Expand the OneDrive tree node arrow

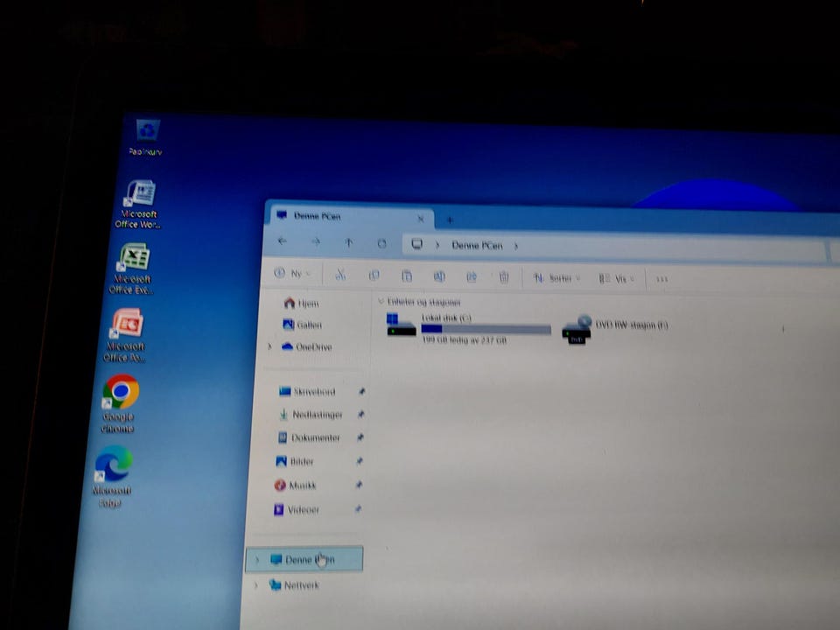[269, 346]
